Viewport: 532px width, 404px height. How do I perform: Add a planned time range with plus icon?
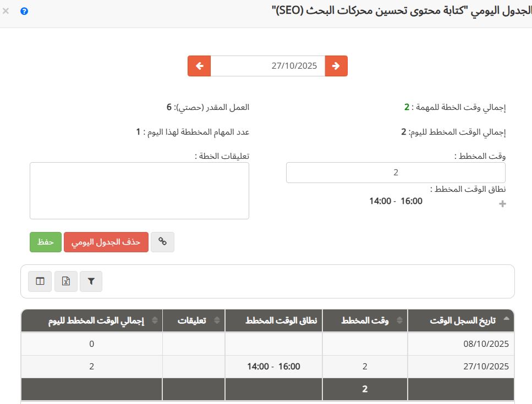click(502, 203)
